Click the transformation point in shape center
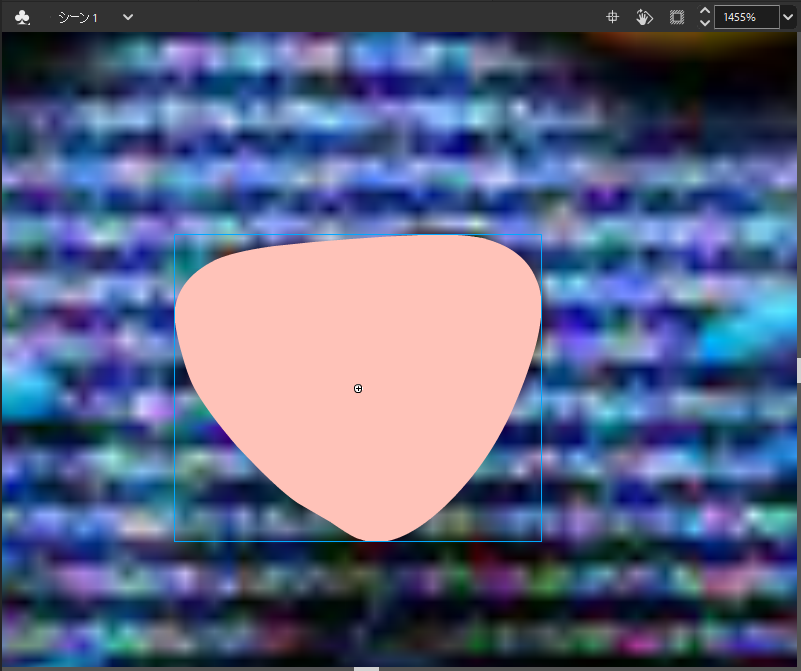 click(358, 388)
